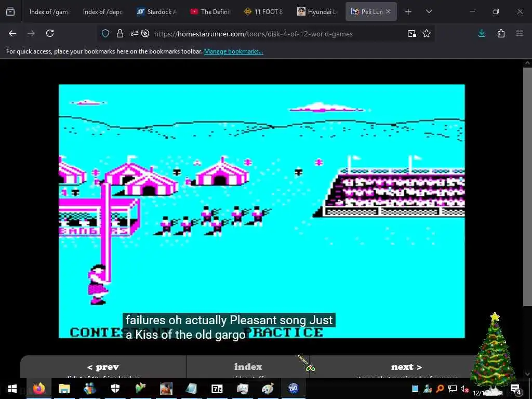532x399 pixels.
Task: Click the blocked autoplay media icon
Action: [145, 33]
